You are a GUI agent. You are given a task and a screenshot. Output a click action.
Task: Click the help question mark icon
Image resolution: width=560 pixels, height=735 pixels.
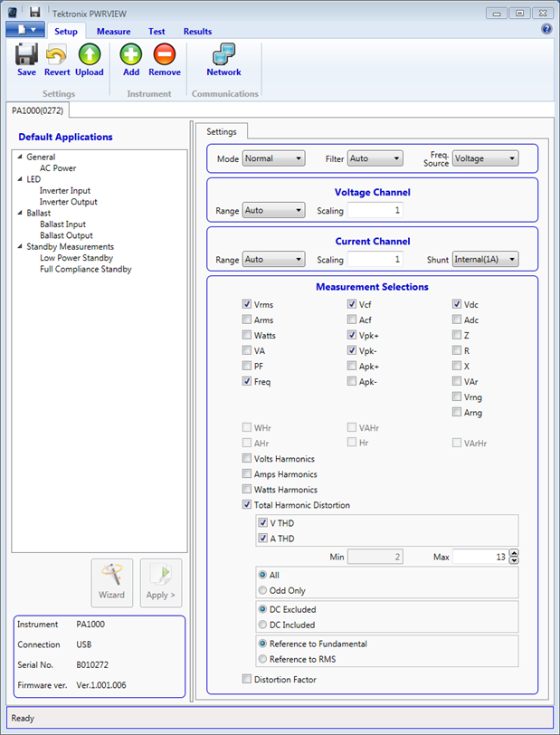pos(546,29)
